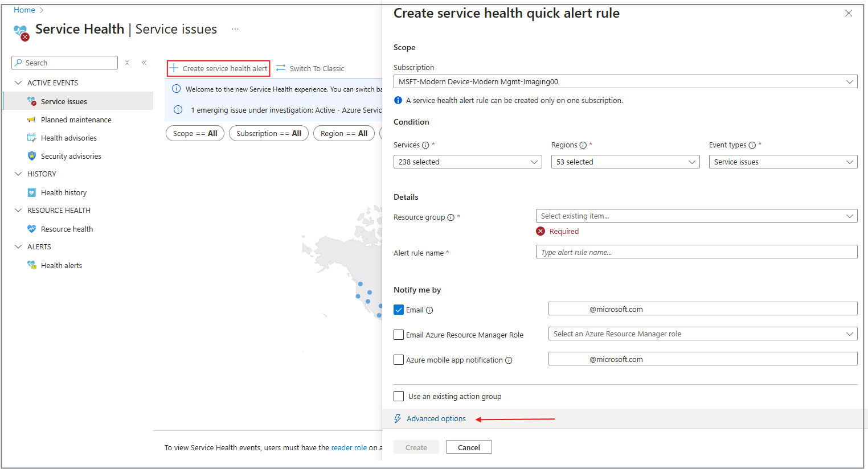Click the Cancel button
Viewport: 868px width, 469px height.
[469, 447]
